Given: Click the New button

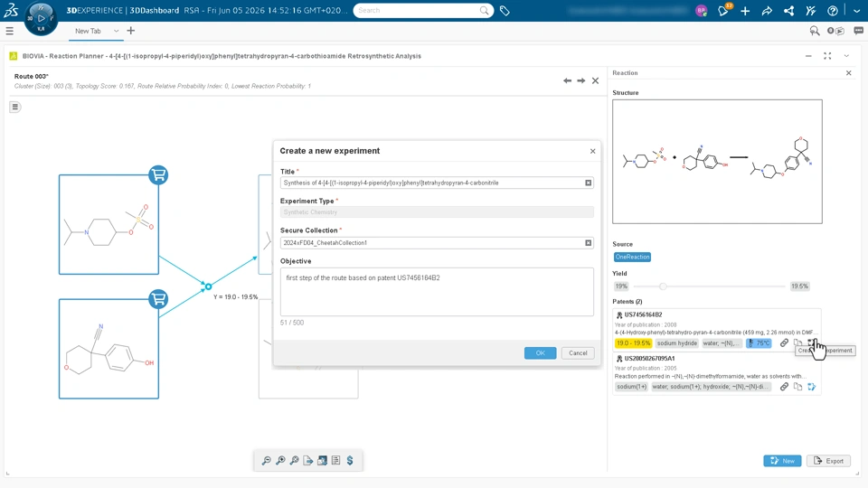Looking at the screenshot, I should tap(782, 461).
